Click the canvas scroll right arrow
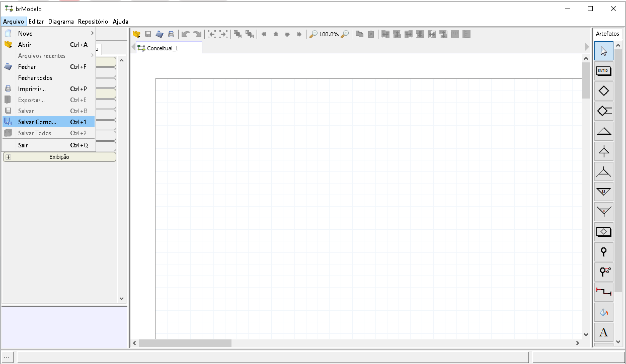The height and width of the screenshot is (364, 626). 578,343
